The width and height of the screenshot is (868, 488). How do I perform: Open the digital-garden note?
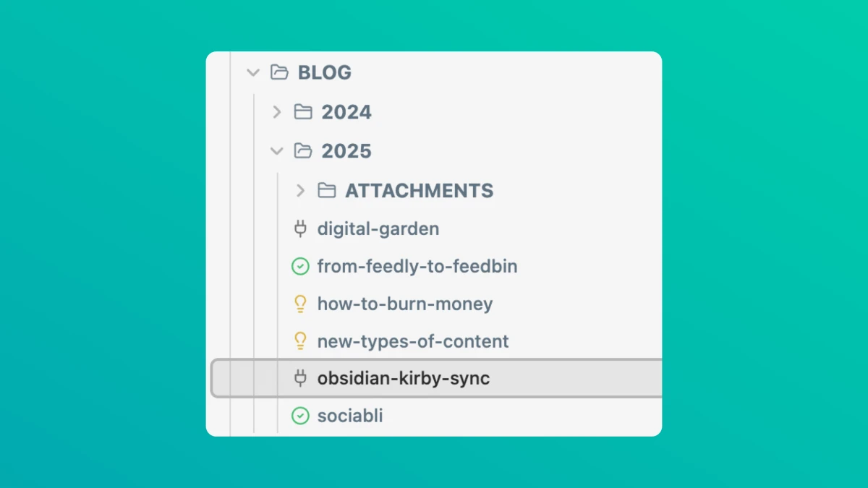tap(378, 229)
